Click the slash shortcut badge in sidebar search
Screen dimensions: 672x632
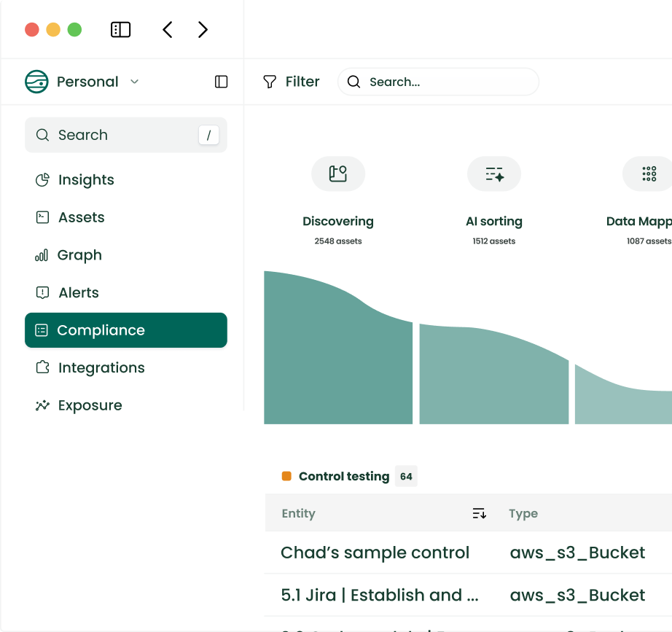click(x=208, y=135)
